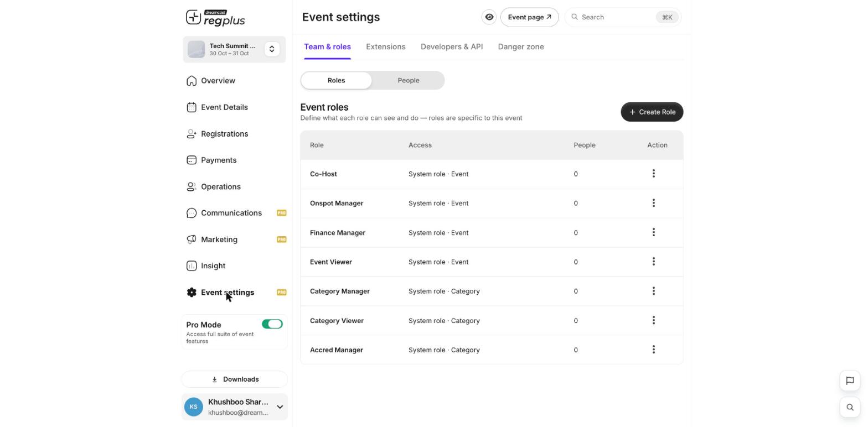Click the PRO badge beside Marketing
This screenshot has height=427, width=868.
click(x=282, y=239)
